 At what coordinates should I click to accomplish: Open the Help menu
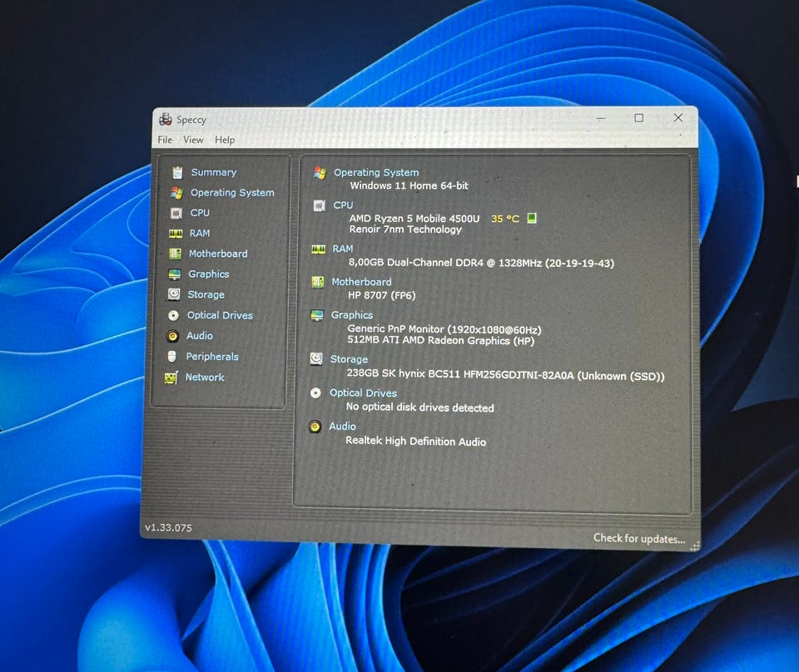pyautogui.click(x=225, y=140)
